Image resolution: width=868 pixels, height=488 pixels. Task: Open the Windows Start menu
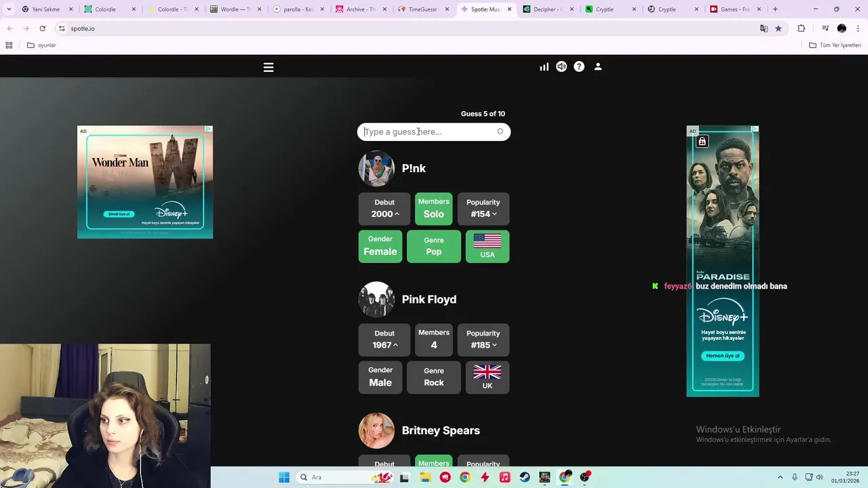[x=284, y=477]
